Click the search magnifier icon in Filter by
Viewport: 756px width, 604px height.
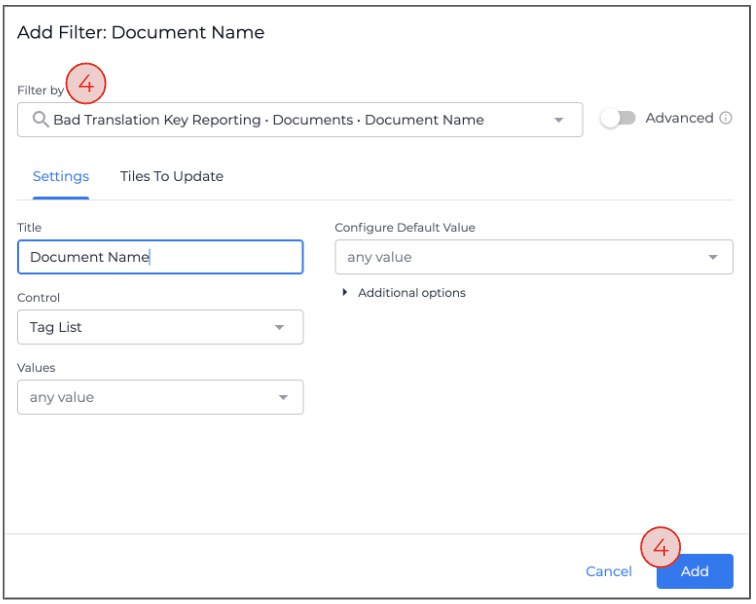40,120
